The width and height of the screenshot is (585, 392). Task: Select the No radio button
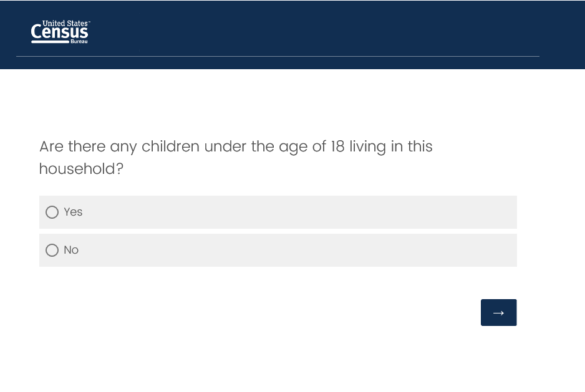[x=52, y=251]
